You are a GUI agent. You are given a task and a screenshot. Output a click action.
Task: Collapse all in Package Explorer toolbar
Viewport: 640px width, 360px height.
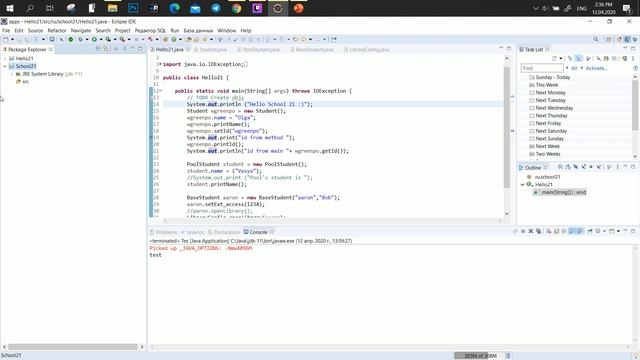[x=98, y=49]
